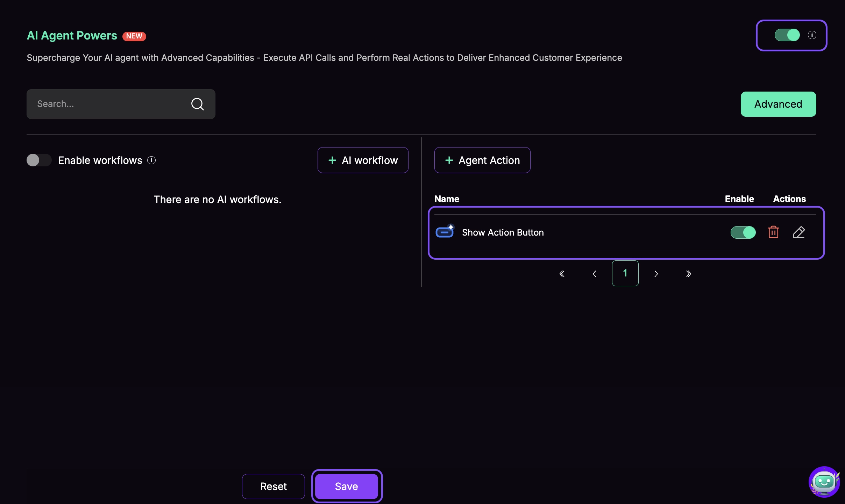Go to previous page using left chevron

tap(594, 274)
